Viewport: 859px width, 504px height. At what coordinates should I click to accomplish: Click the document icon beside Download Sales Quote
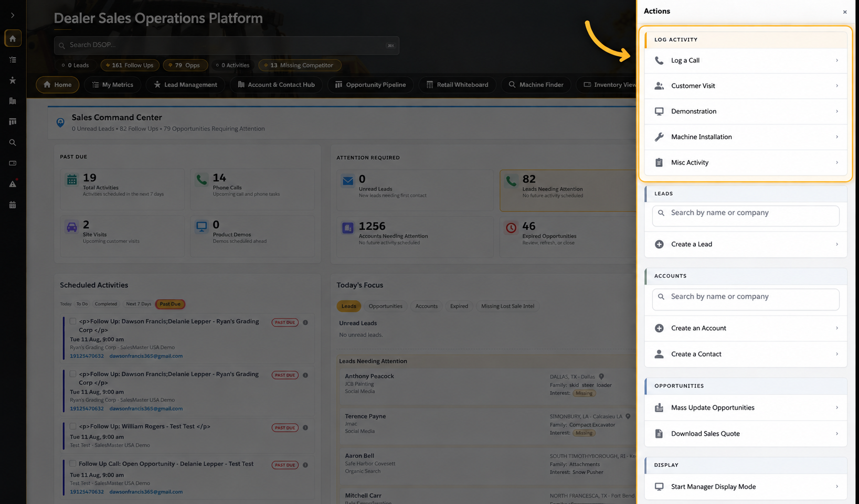[659, 434]
